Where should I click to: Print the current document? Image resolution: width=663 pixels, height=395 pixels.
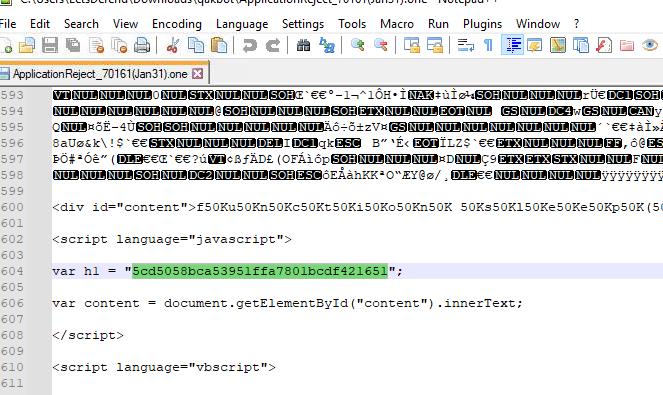click(142, 45)
